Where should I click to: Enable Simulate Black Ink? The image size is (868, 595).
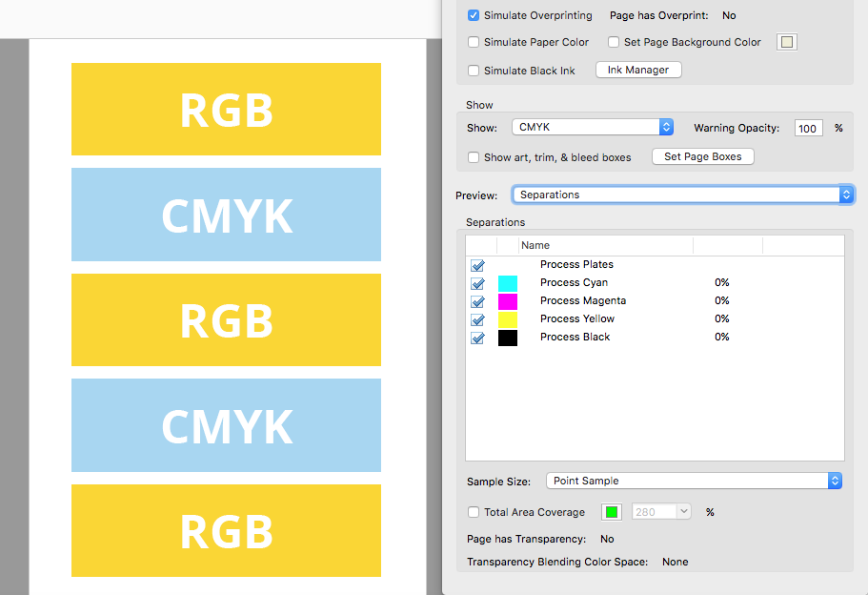pyautogui.click(x=473, y=70)
